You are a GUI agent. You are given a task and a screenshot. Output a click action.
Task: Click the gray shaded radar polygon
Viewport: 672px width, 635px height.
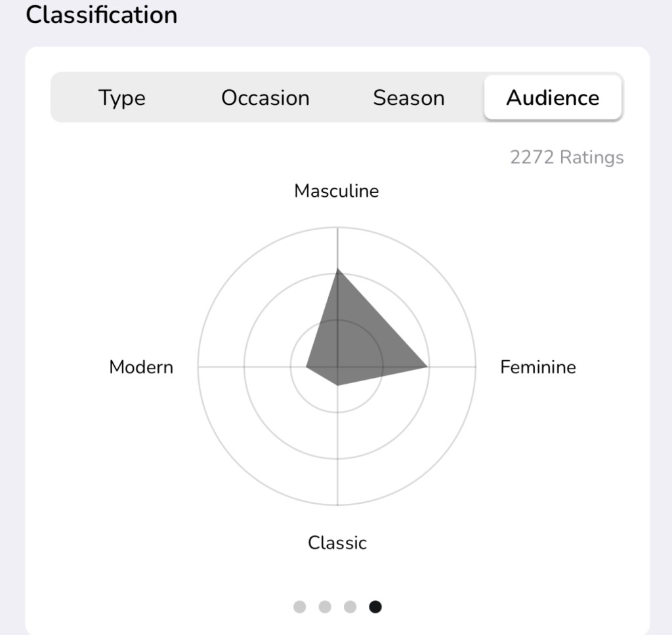click(x=354, y=341)
